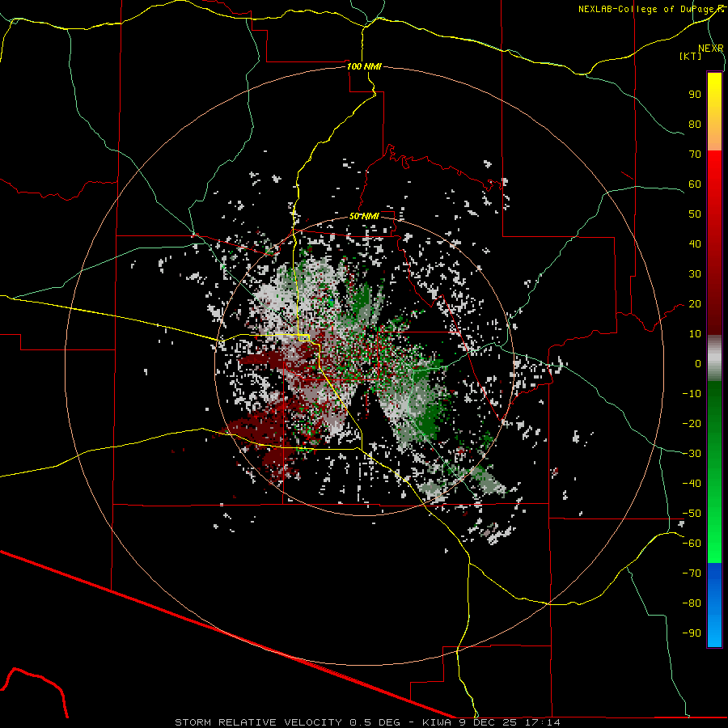728x728 pixels.
Task: Click the 50 NMI range ring label
Action: point(364,216)
